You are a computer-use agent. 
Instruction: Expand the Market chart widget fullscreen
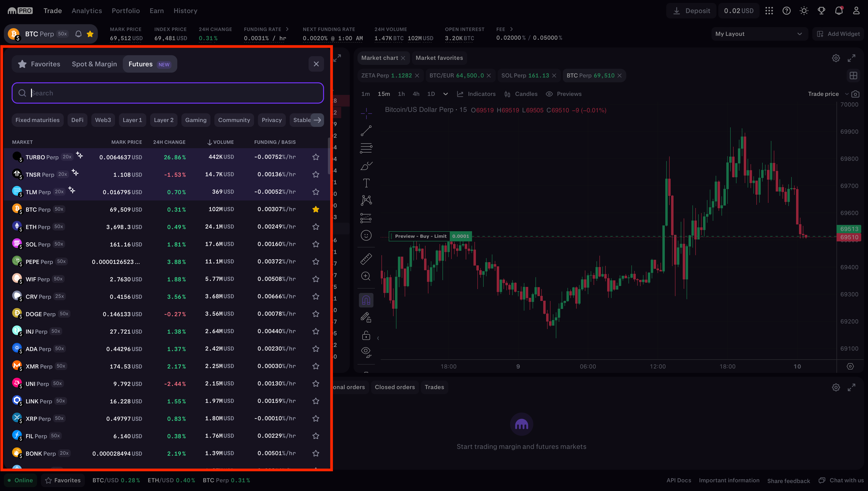(852, 58)
